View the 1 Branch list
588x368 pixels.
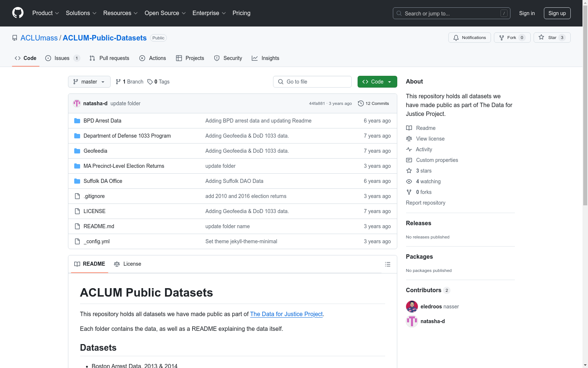(129, 82)
